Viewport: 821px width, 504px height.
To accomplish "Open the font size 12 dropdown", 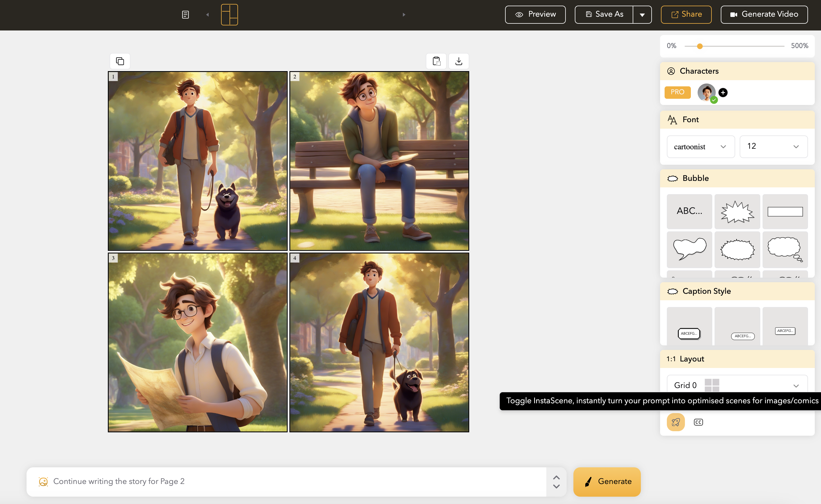I will [773, 147].
